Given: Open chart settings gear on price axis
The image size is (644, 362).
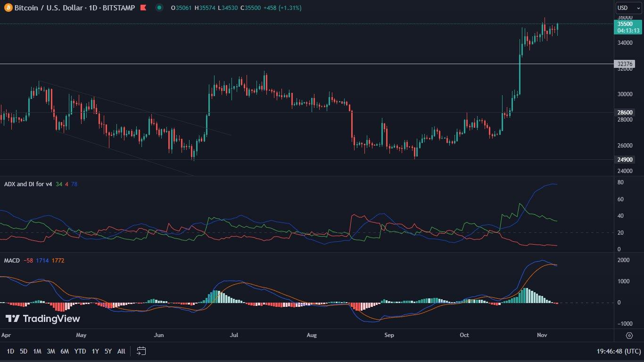Looking at the screenshot, I should 629,336.
